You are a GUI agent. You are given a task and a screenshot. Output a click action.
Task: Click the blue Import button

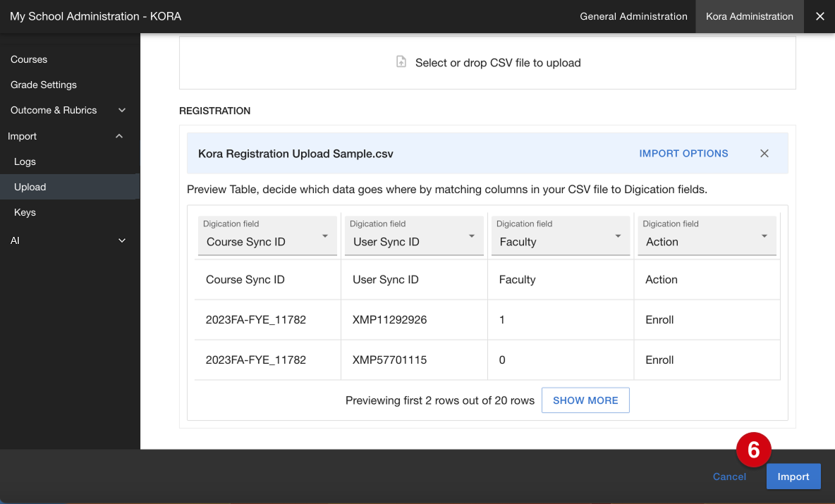pos(793,477)
